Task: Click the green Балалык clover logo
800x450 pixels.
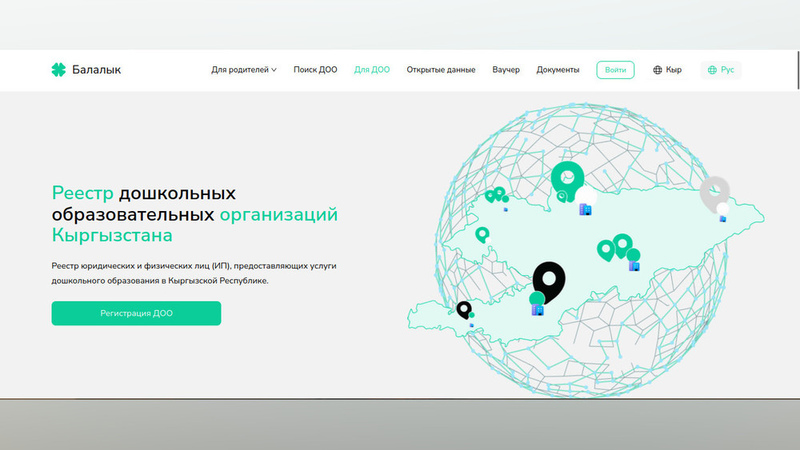Action: coord(58,70)
